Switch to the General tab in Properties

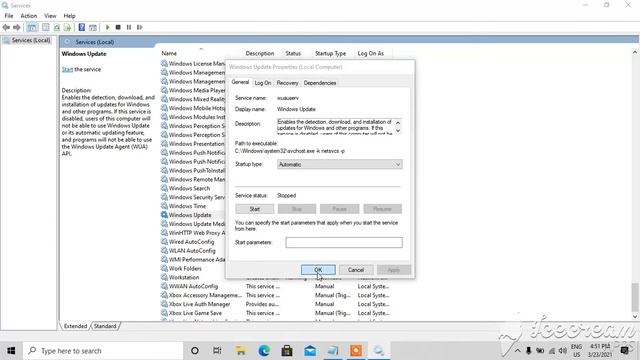240,82
